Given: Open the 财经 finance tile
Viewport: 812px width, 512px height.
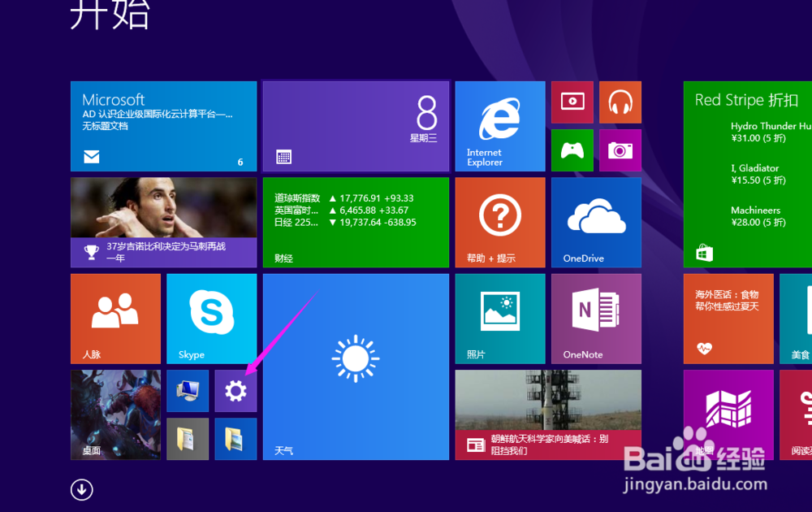Looking at the screenshot, I should pos(356,223).
